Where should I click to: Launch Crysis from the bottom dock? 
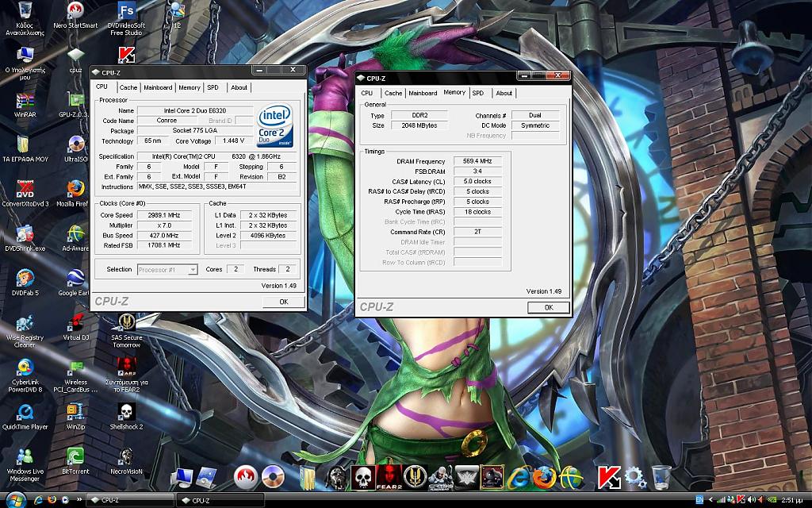pyautogui.click(x=441, y=477)
